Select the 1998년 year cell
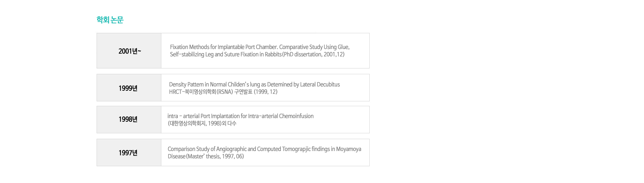Screen dimensions: 644x183 [x=129, y=119]
